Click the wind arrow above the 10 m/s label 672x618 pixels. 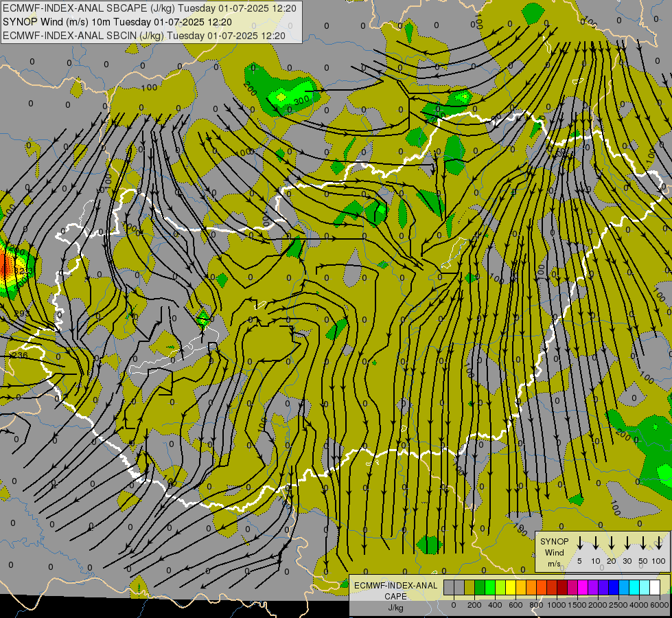pos(595,542)
